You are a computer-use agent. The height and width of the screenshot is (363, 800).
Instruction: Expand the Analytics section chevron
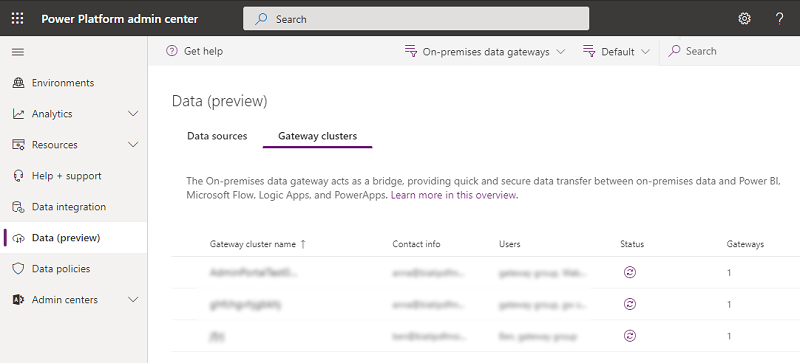pyautogui.click(x=133, y=114)
